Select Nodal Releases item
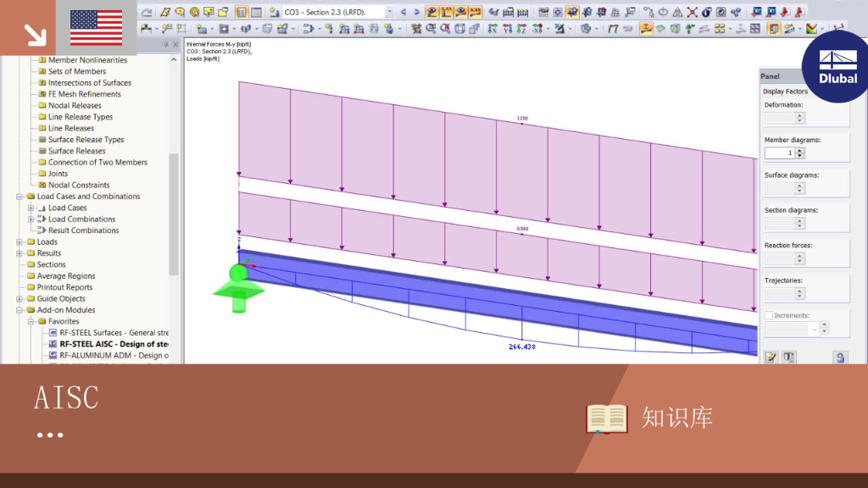This screenshot has width=868, height=488. 75,105
